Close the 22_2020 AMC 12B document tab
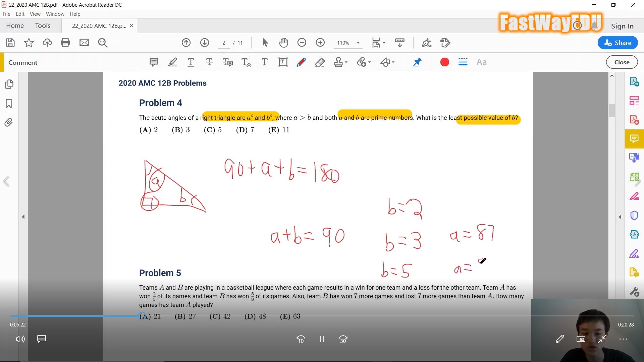This screenshot has width=644, height=362. (x=131, y=25)
